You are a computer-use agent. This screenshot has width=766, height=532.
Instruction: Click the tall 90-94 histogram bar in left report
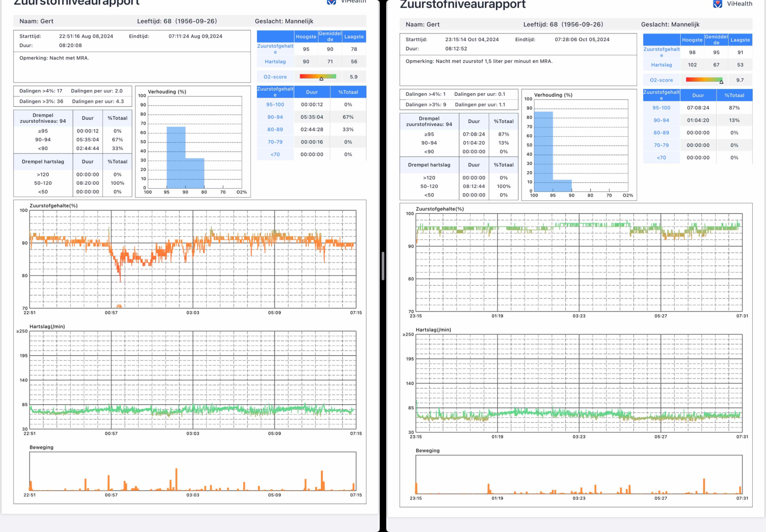point(176,157)
